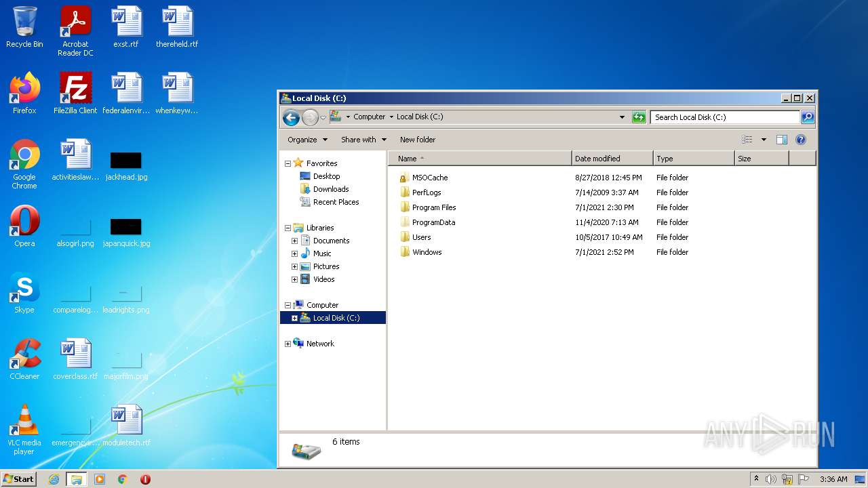Open the Share with menu
The image size is (868, 488).
click(363, 140)
